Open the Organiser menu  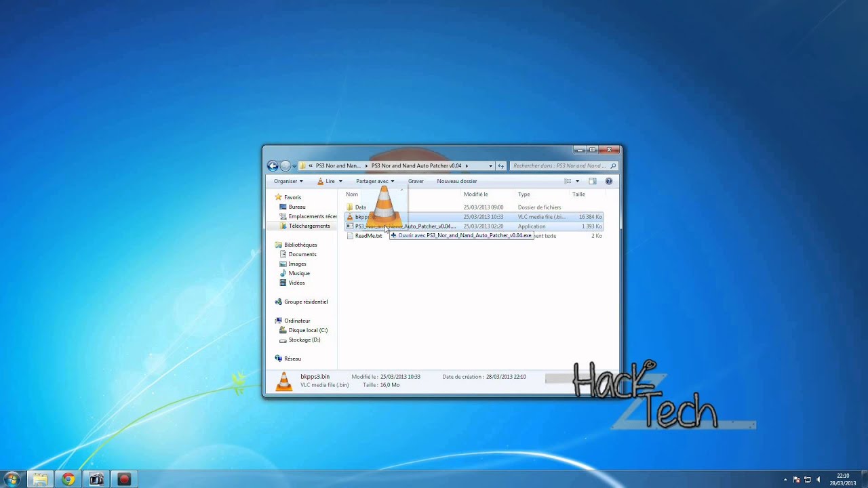288,181
